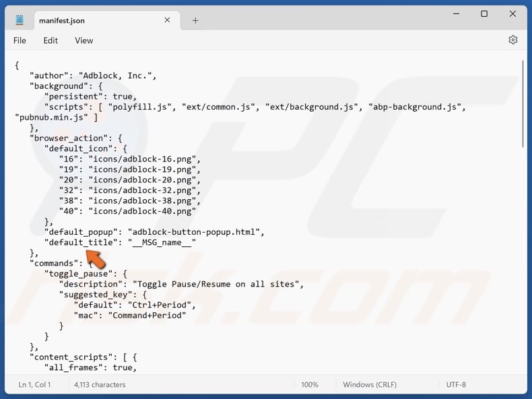Click "Toggle Pause/Resume on all sites" string
Screen dimensions: 532x399
(215, 284)
